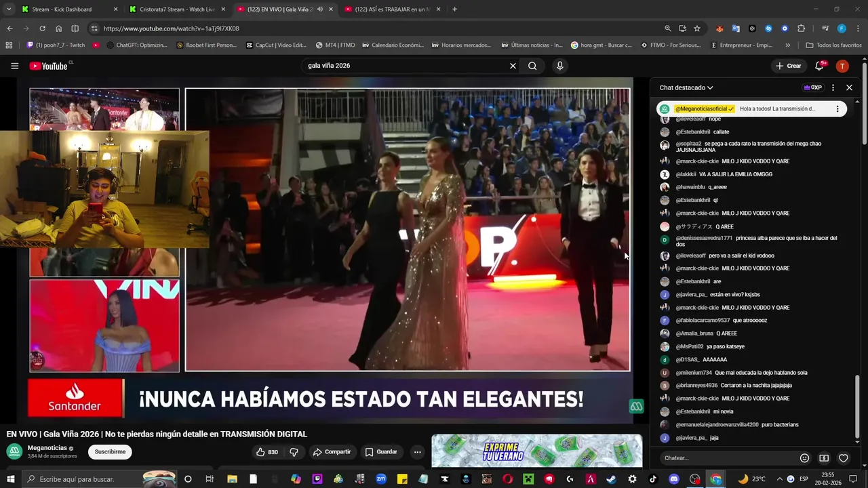This screenshot has height=488, width=868.
Task: Open pinned message options menu
Action: click(837, 108)
